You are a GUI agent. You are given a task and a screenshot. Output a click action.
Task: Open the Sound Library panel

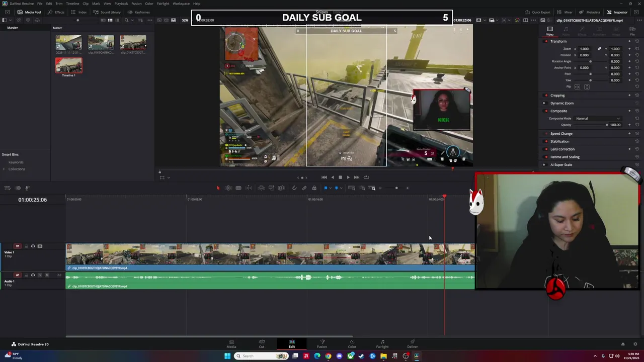pyautogui.click(x=107, y=12)
